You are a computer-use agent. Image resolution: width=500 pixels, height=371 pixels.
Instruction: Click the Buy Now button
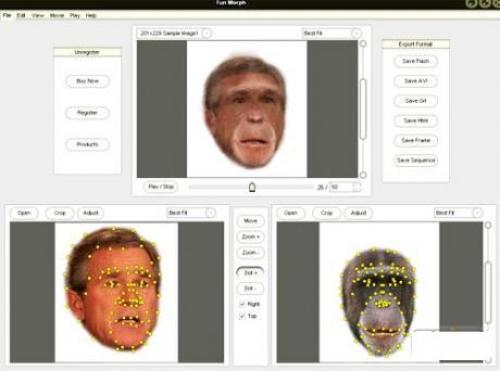pyautogui.click(x=87, y=81)
